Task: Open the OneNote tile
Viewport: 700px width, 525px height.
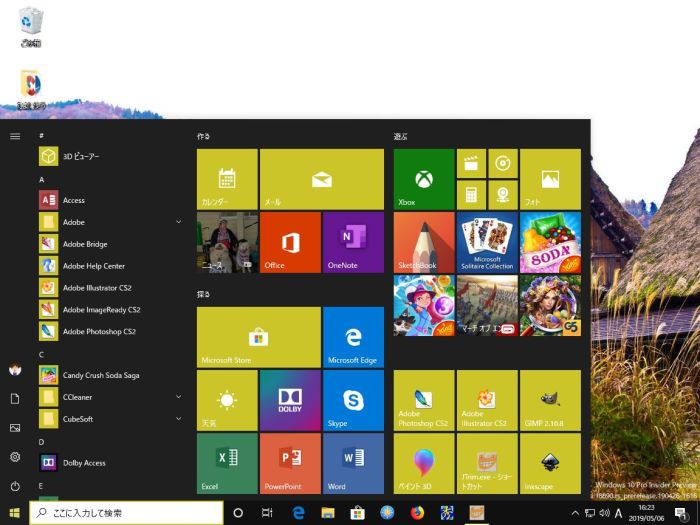Action: click(353, 242)
